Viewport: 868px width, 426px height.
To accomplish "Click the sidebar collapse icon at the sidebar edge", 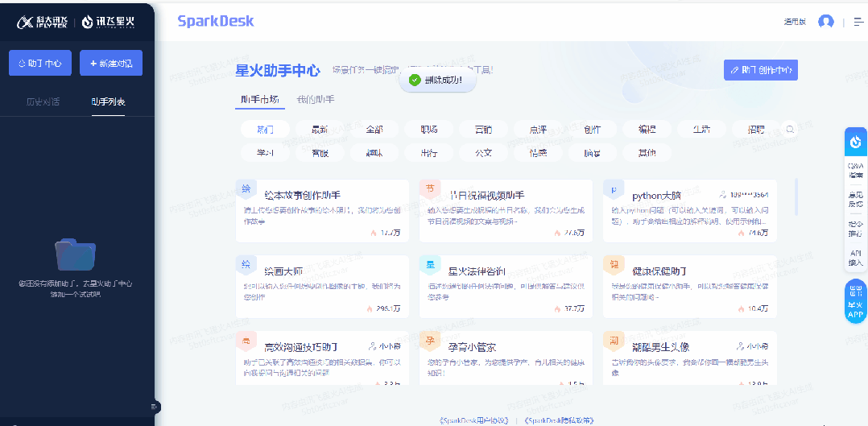I will point(155,407).
